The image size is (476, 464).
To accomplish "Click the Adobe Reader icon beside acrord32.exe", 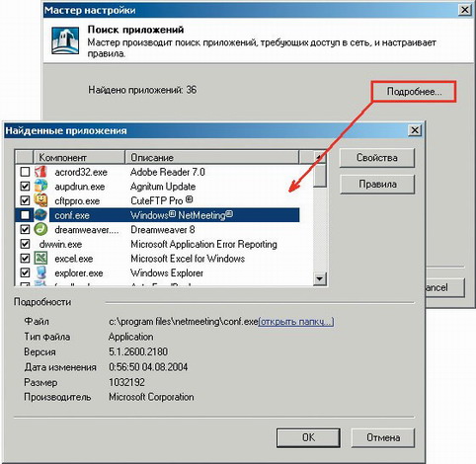I will (x=40, y=172).
